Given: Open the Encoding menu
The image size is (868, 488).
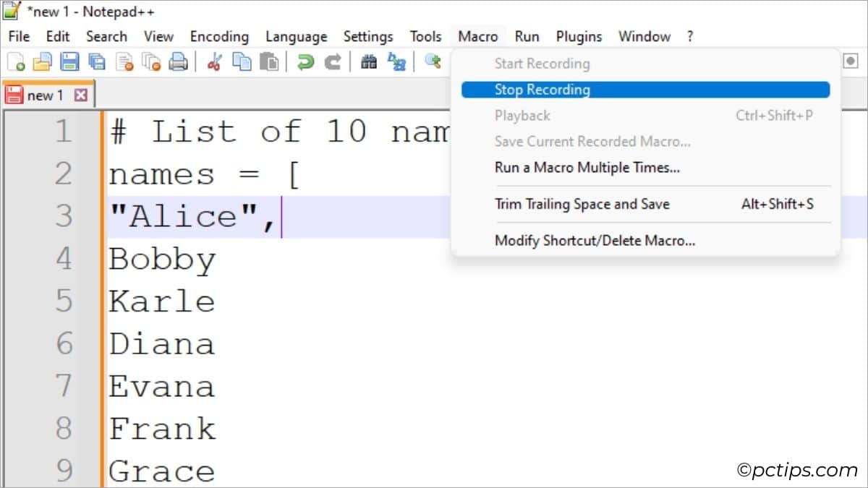Looking at the screenshot, I should point(219,36).
